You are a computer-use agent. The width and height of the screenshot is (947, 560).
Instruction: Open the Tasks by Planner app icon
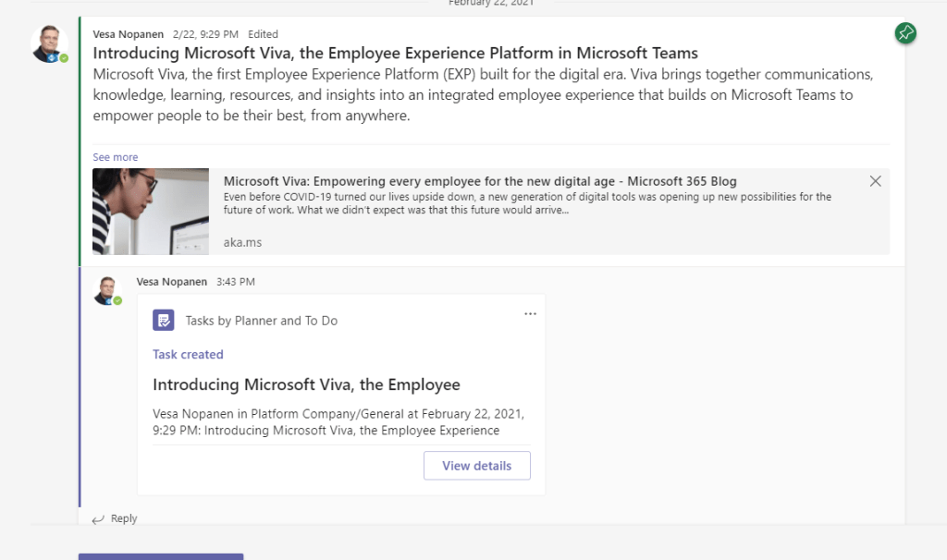[x=164, y=321]
